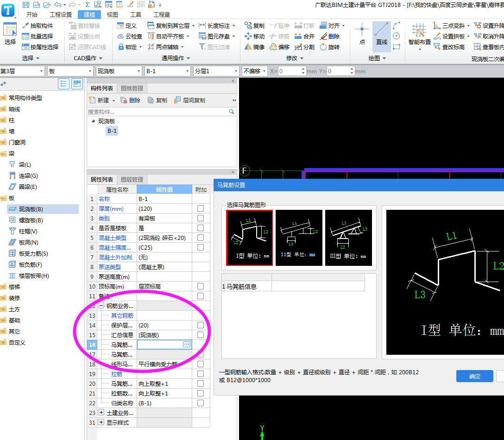Expand the 土建业务 property group
The width and height of the screenshot is (504, 440).
point(101,412)
